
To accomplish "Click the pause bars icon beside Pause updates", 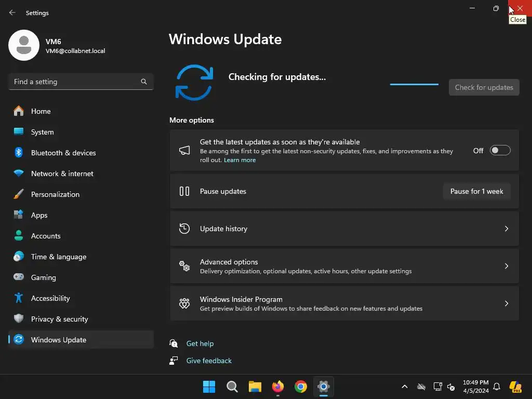I will [184, 191].
